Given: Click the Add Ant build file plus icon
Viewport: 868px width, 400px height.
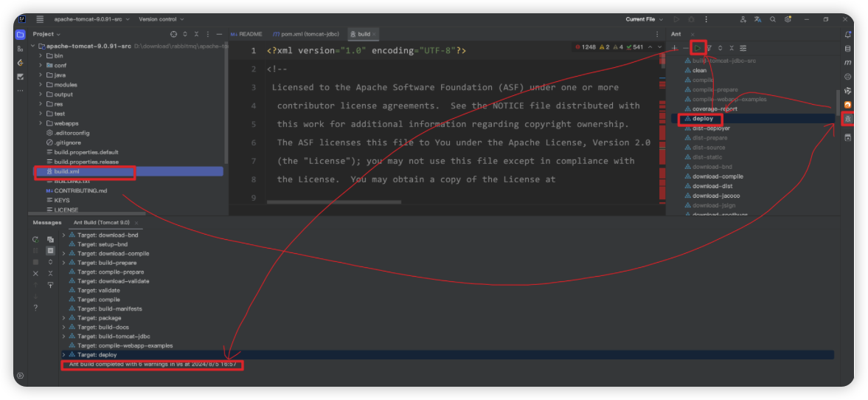Looking at the screenshot, I should 674,48.
